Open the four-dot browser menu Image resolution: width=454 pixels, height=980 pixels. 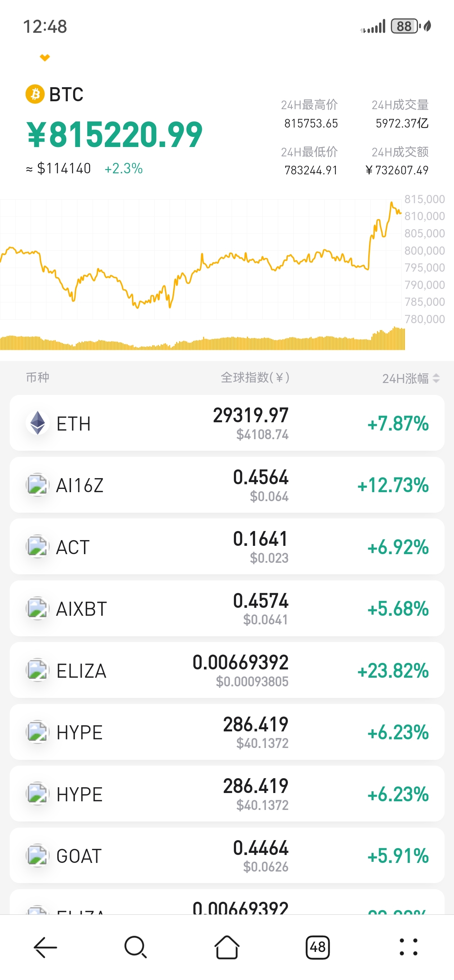click(x=408, y=947)
